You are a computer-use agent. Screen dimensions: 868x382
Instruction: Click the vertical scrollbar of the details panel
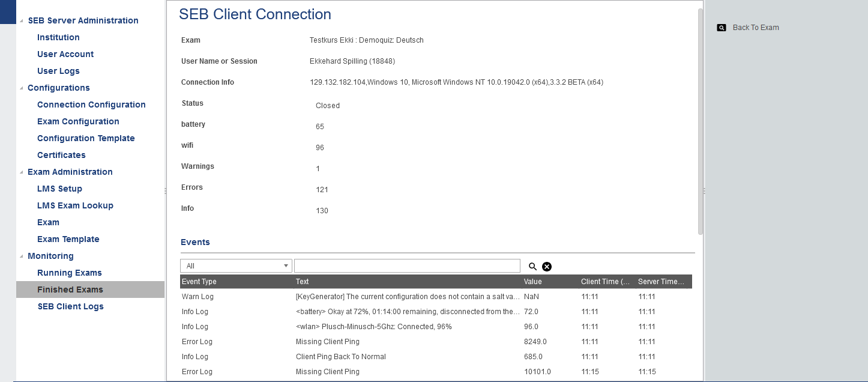pyautogui.click(x=700, y=120)
